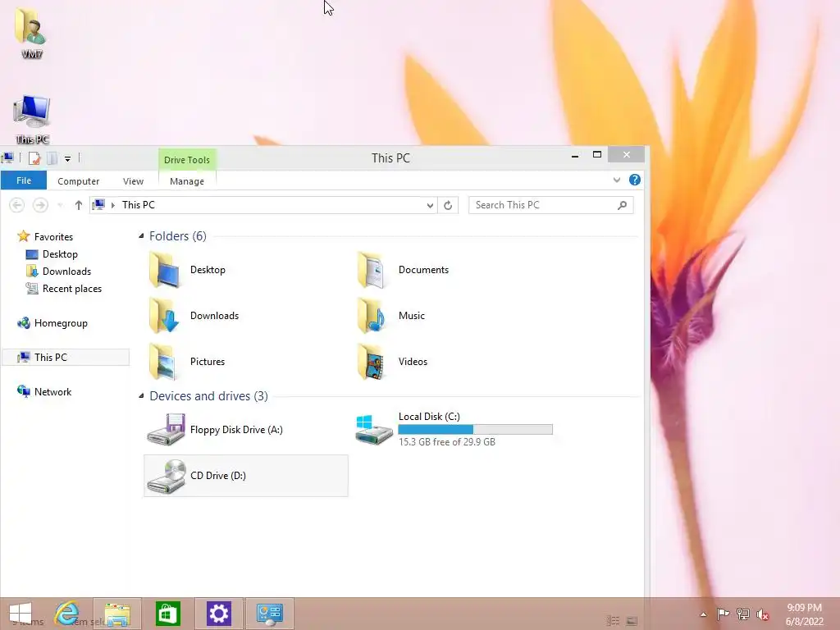
Task: Launch Internet Explorer from taskbar
Action: [x=67, y=614]
